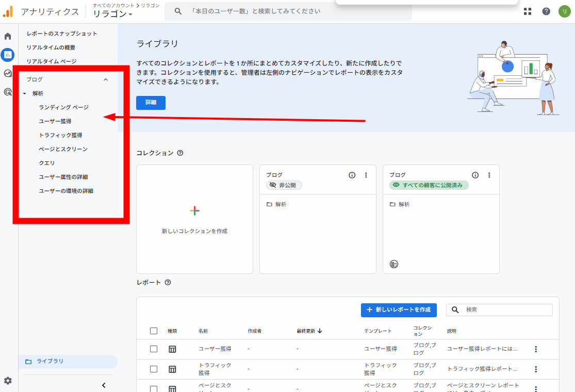Open row menu for ユーザー獲得 report
The height and width of the screenshot is (392, 575).
click(x=536, y=349)
